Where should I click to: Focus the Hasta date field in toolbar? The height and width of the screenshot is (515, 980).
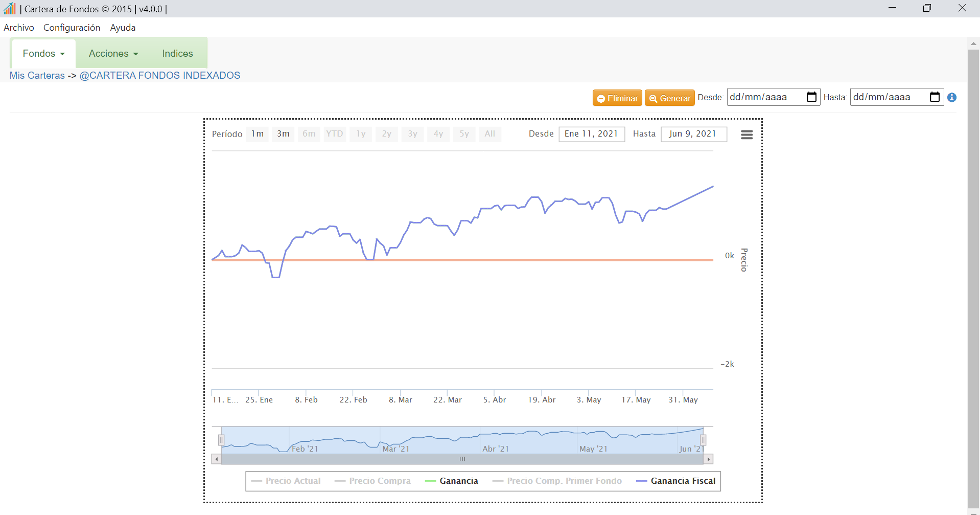click(897, 97)
